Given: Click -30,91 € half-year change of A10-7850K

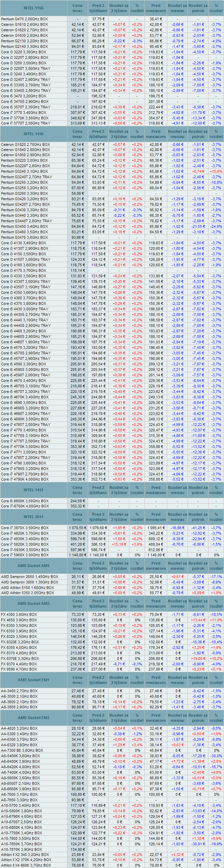Looking at the screenshot, I should 198,844.
